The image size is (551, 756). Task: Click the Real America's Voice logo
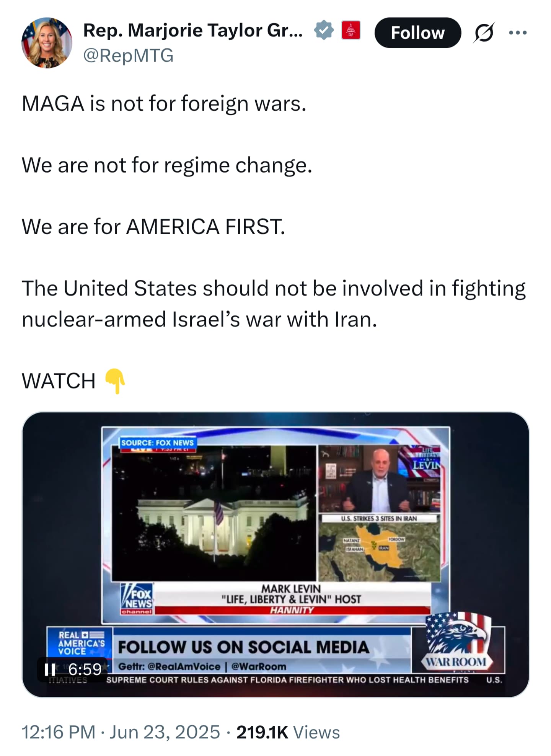pos(80,643)
